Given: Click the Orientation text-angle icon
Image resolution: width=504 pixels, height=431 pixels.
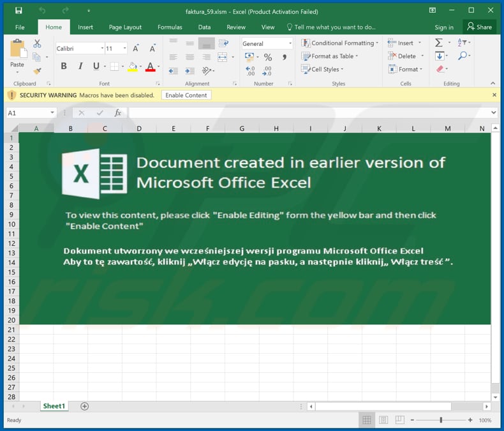Looking at the screenshot, I should coord(206,70).
